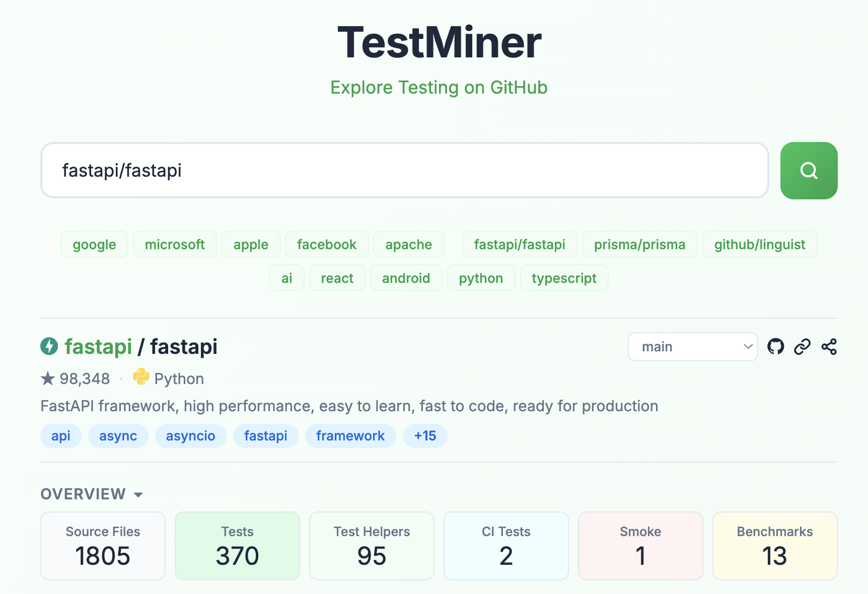Click the Python language label

tap(179, 379)
